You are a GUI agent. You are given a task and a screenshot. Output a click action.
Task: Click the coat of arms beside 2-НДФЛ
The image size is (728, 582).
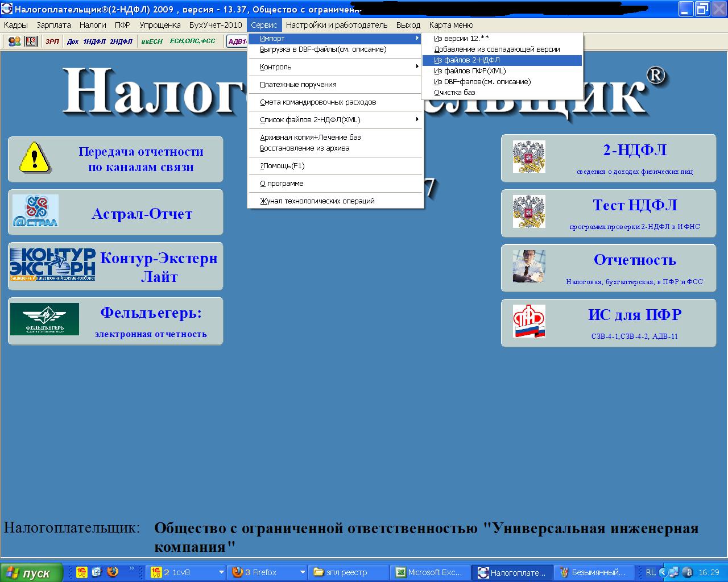pos(528,157)
